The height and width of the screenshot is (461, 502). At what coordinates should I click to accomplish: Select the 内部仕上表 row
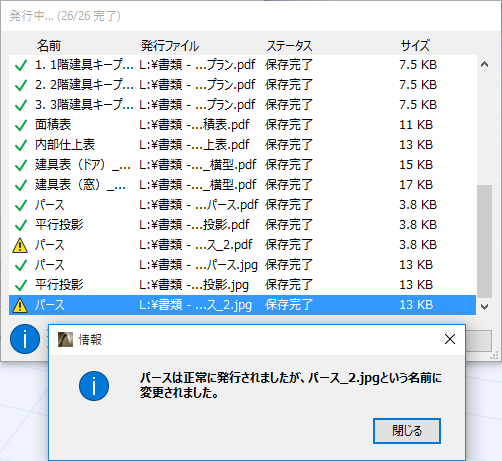pos(242,145)
